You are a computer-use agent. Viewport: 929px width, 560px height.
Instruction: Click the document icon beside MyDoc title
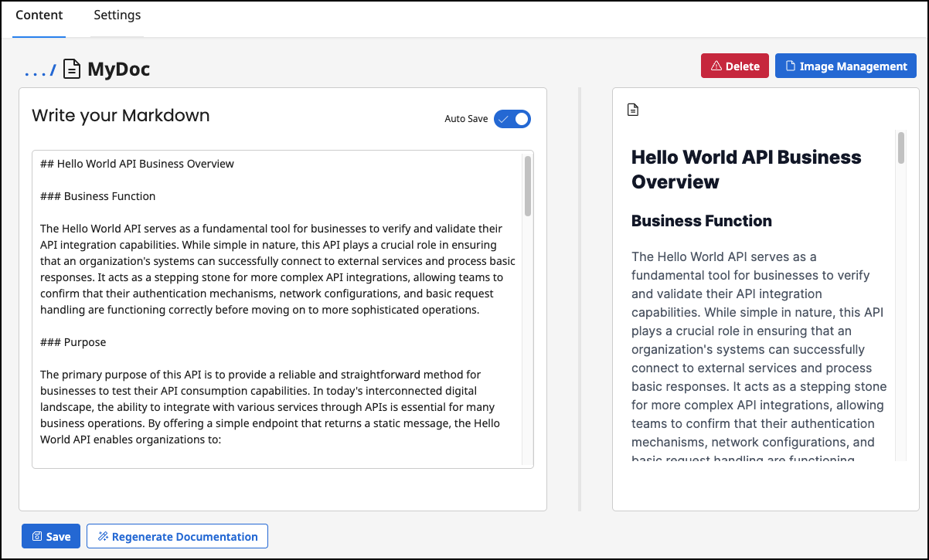point(72,69)
